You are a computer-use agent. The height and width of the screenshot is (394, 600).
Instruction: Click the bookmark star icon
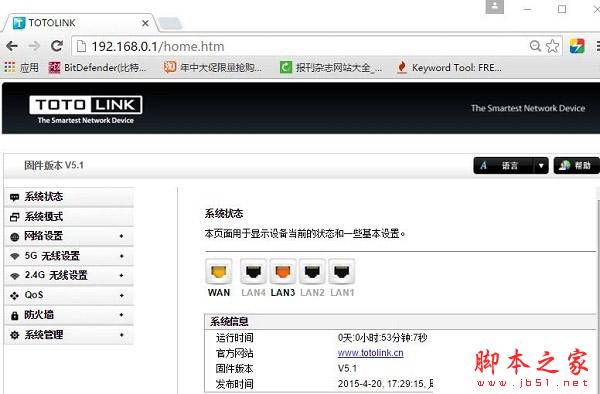pyautogui.click(x=552, y=46)
